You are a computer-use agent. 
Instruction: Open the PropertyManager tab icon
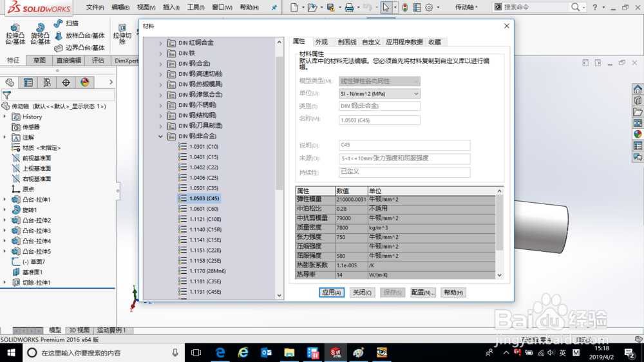coord(28,82)
